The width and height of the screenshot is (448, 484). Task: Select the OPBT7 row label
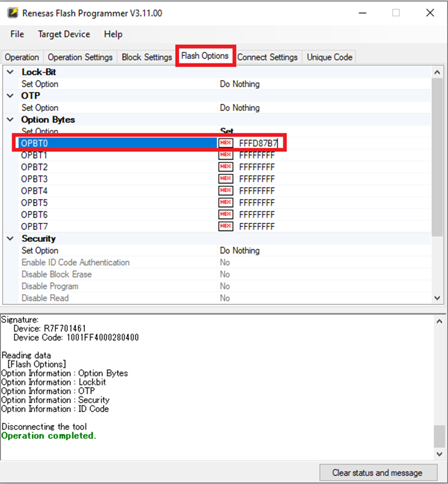click(34, 226)
